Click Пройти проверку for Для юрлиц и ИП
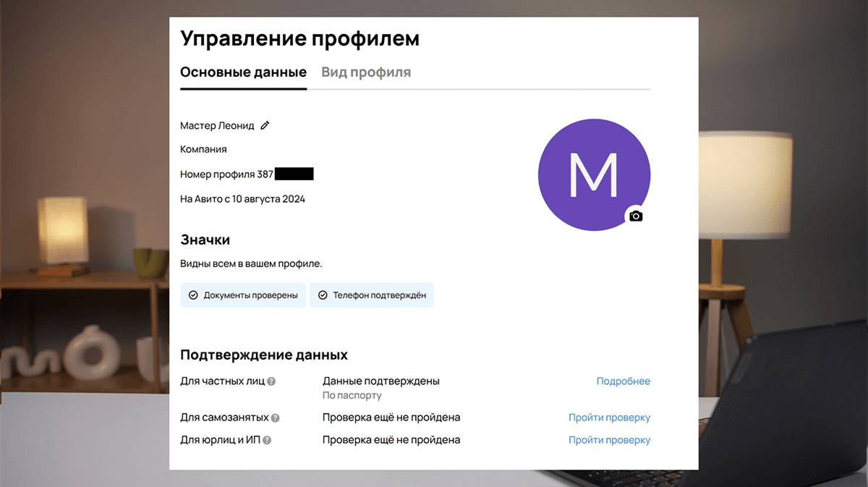The width and height of the screenshot is (868, 487). [x=609, y=440]
